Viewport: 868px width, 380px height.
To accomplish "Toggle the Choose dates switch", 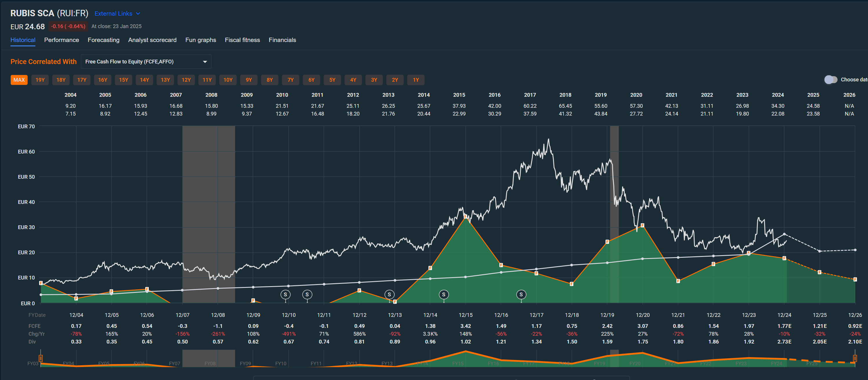I will pos(831,79).
